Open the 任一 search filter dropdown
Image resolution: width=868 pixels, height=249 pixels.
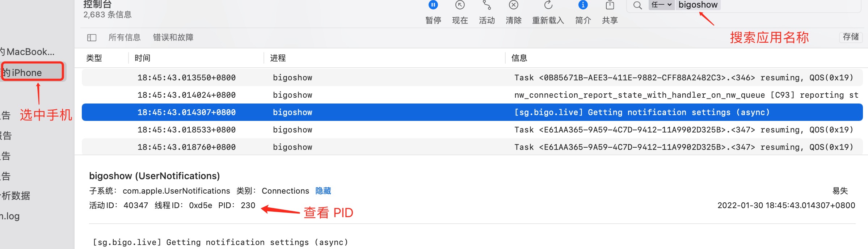(x=661, y=5)
